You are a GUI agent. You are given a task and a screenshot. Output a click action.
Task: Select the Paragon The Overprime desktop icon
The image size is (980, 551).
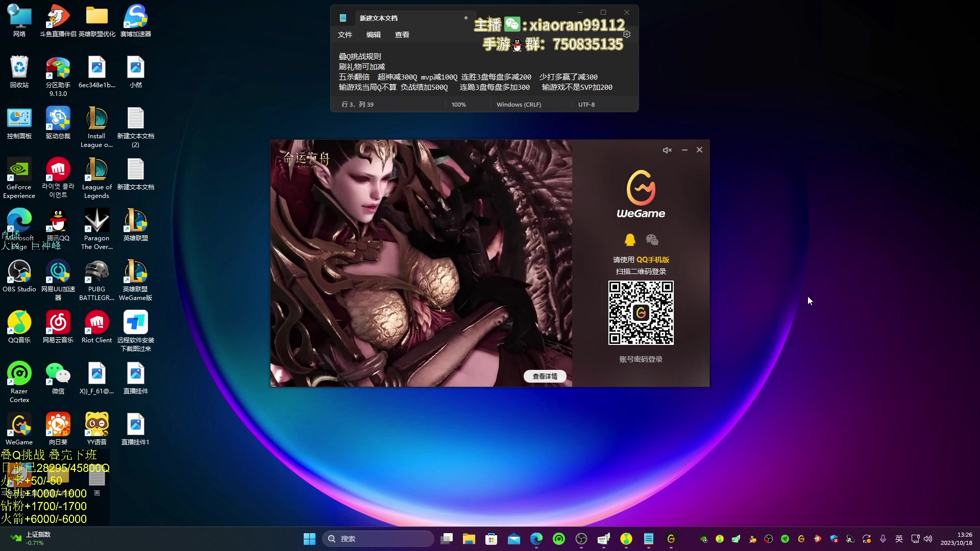coord(97,229)
